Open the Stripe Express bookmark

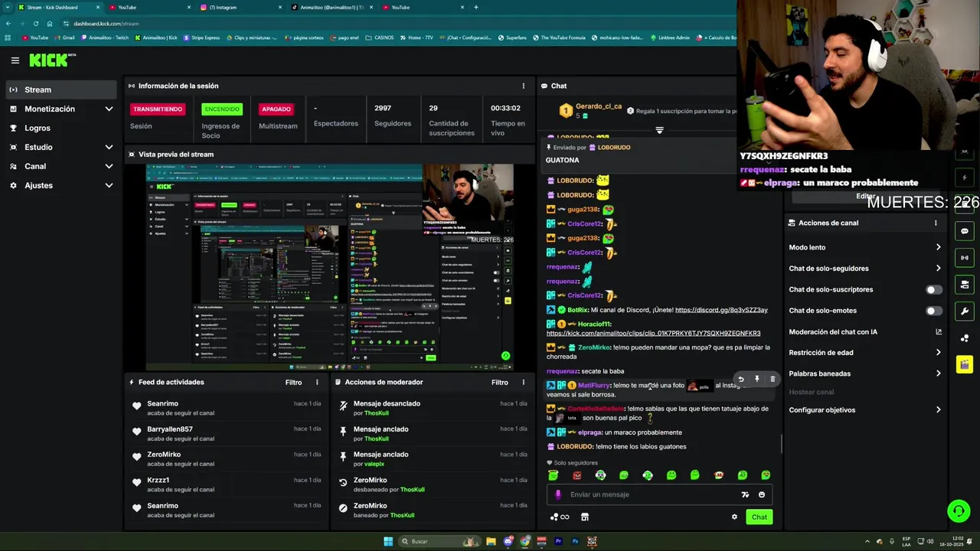click(x=201, y=37)
